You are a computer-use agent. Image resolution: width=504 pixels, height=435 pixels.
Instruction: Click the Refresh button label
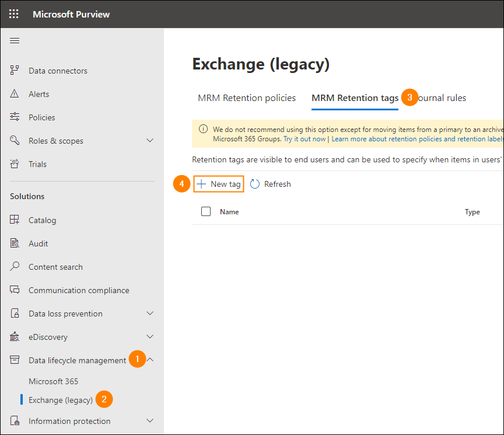tap(278, 184)
